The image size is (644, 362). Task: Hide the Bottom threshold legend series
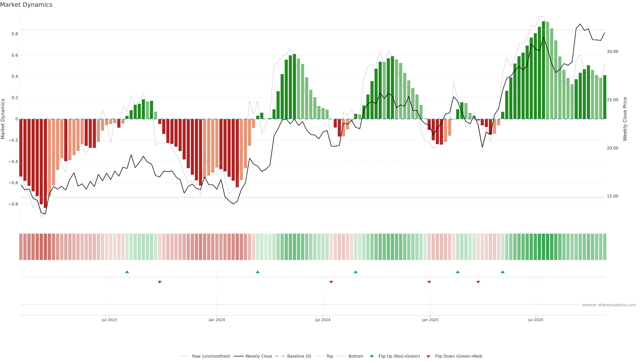pyautogui.click(x=356, y=356)
